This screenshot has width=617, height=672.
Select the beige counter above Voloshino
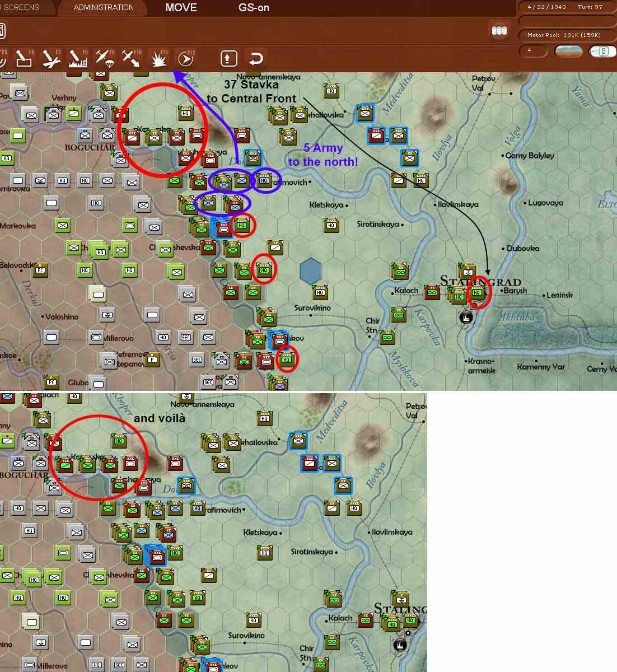[99, 293]
